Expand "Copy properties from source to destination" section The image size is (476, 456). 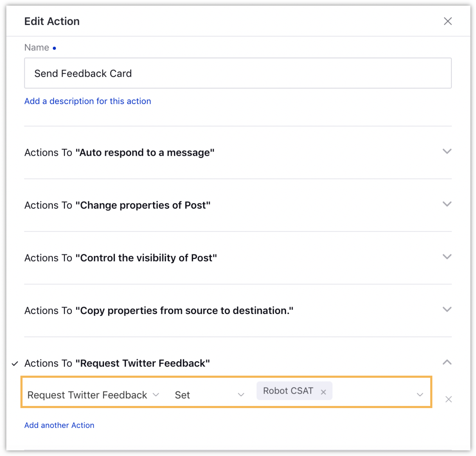(447, 309)
